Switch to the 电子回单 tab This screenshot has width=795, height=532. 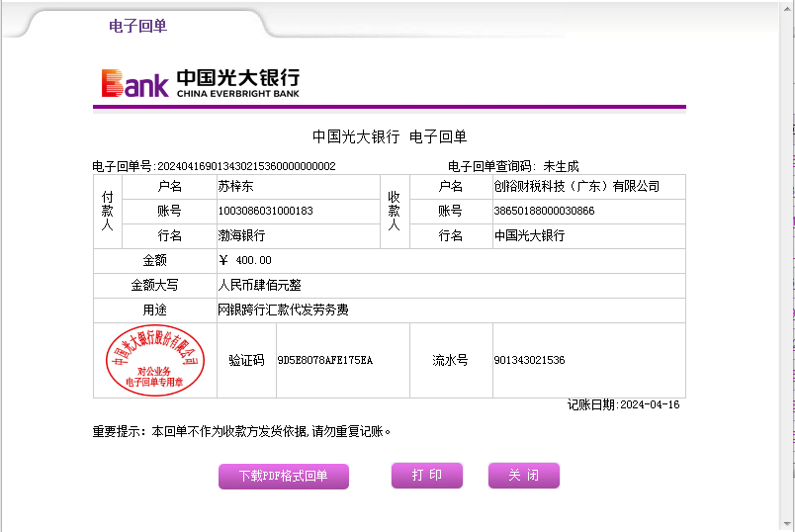[137, 26]
